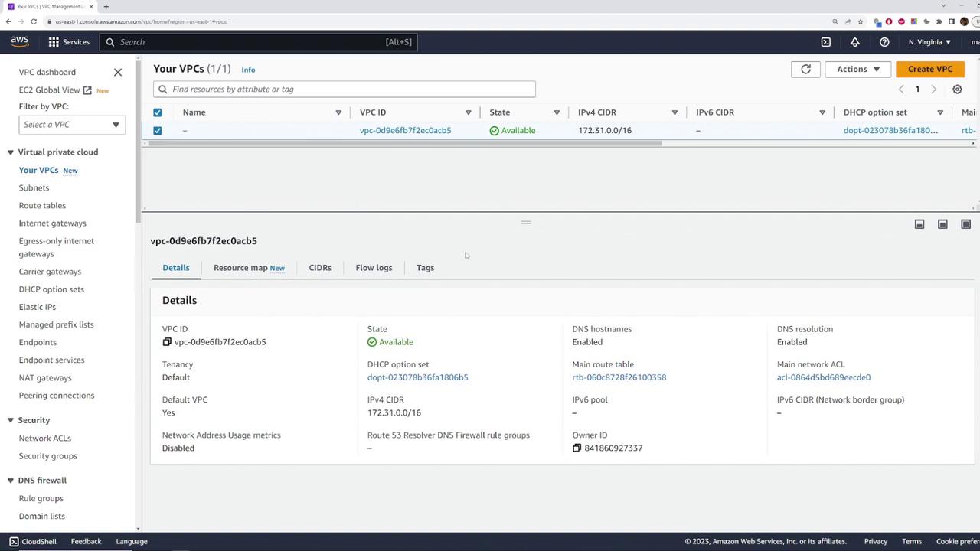Viewport: 980px width, 551px height.
Task: Open the N. Virginia region selector
Action: [929, 42]
